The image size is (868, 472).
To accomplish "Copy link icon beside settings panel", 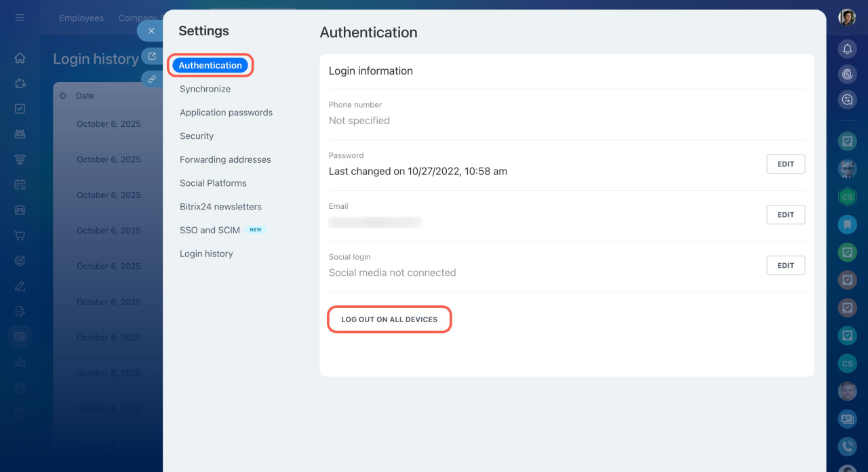I will [151, 79].
